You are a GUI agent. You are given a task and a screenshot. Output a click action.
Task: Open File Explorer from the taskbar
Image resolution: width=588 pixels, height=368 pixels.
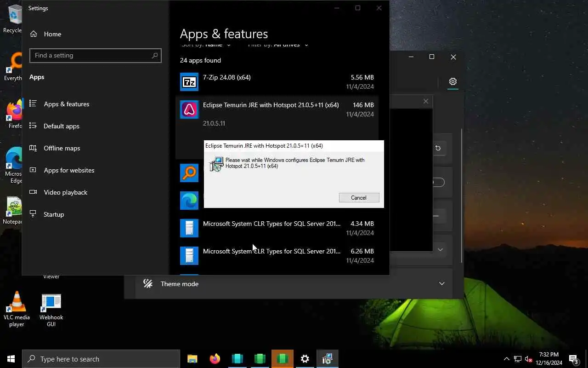[192, 359]
